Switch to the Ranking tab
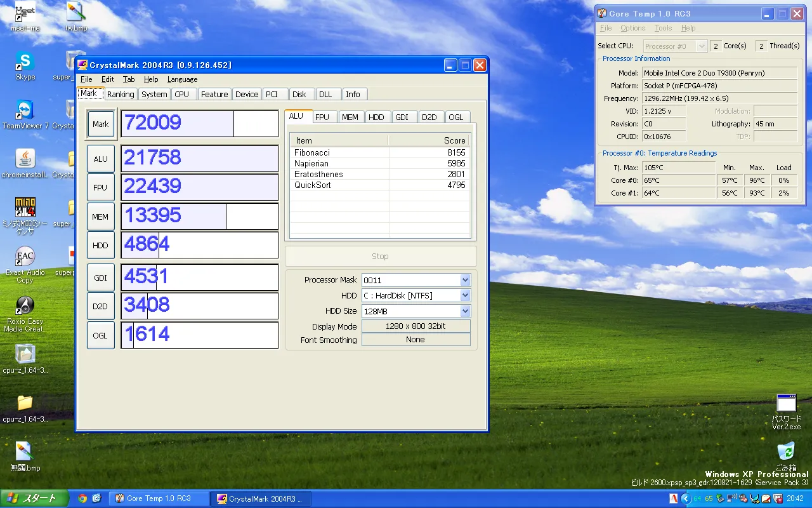Image resolution: width=812 pixels, height=508 pixels. [x=121, y=94]
